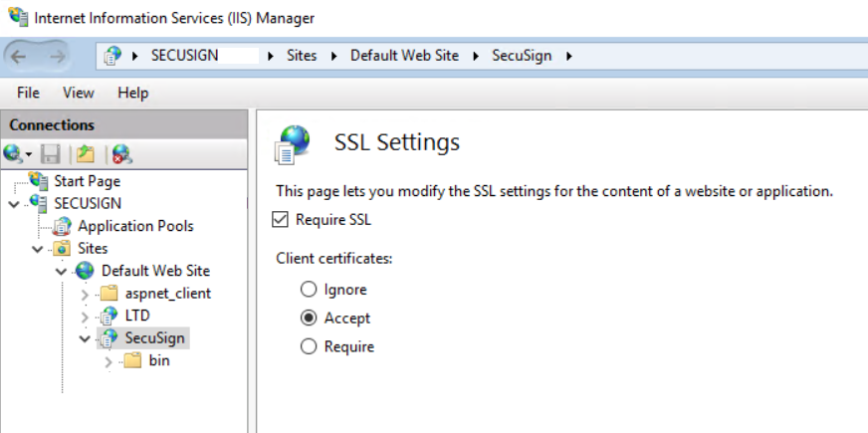Click the SecuSign application icon in tree

tap(109, 337)
